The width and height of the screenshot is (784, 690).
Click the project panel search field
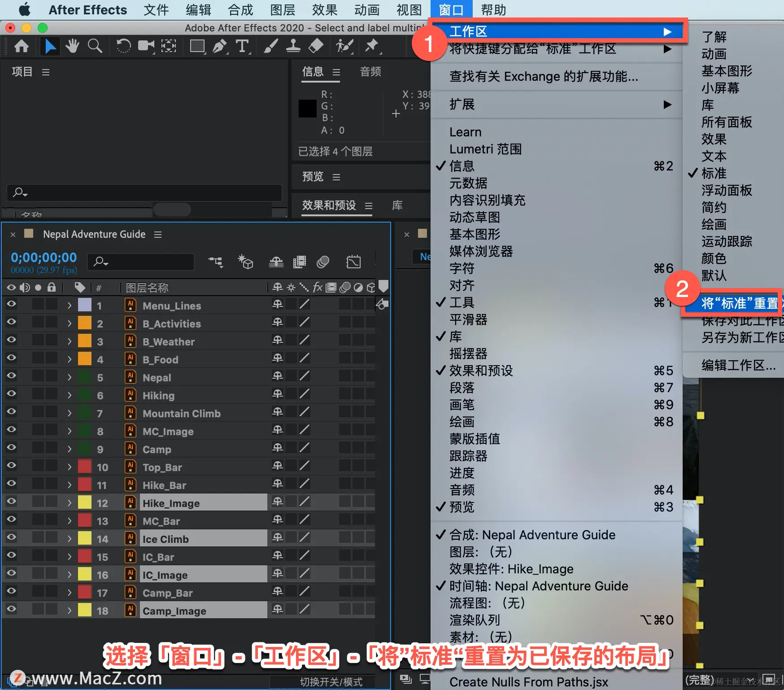point(144,192)
